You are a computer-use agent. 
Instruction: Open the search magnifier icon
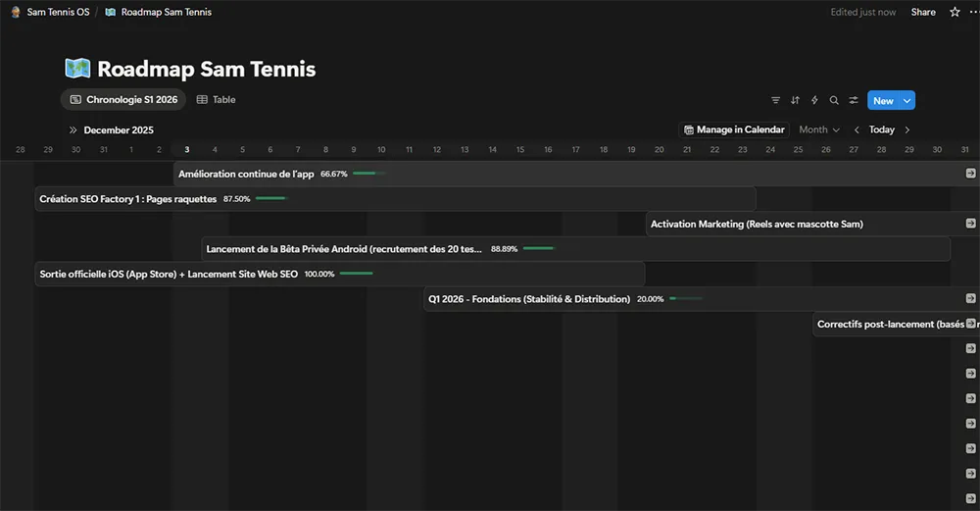834,100
